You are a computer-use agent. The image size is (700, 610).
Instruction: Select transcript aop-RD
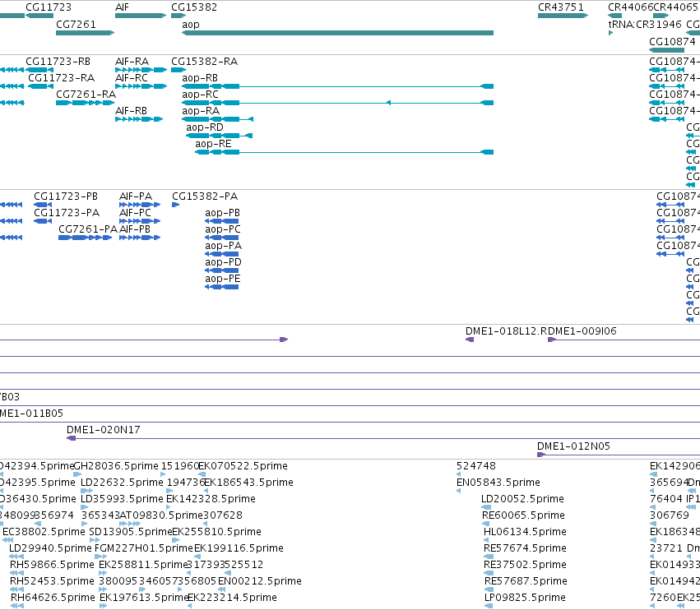coord(219,136)
